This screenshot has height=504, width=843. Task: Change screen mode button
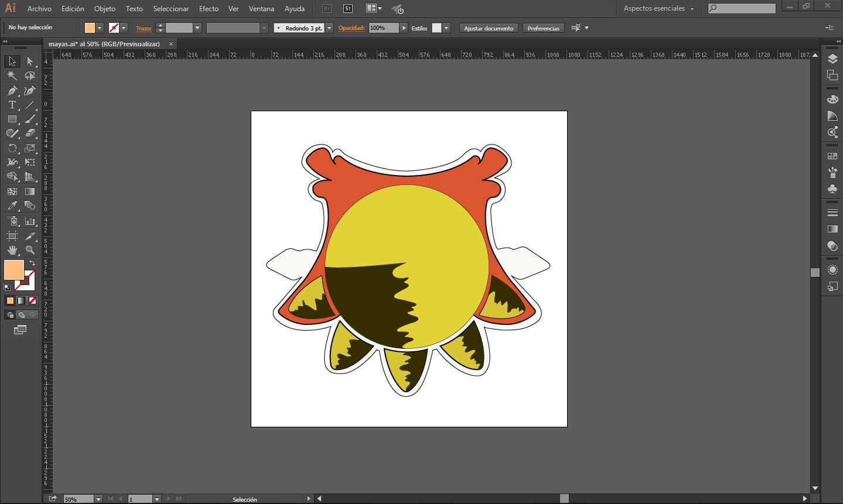(x=21, y=330)
